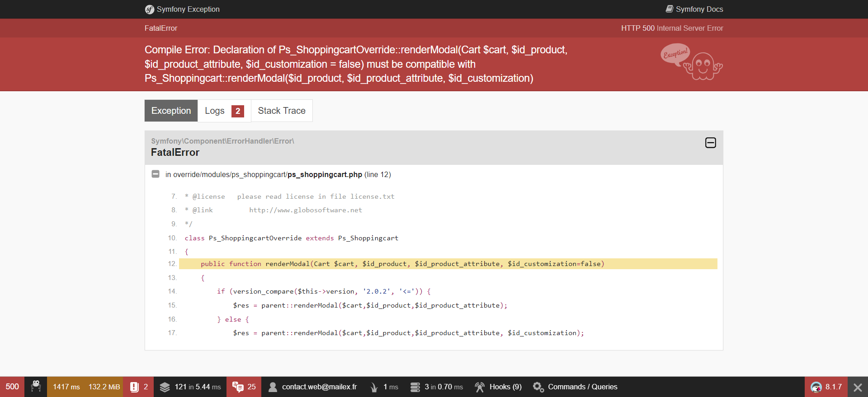
Task: Click the globosoftware.net link comment line
Action: 274,210
